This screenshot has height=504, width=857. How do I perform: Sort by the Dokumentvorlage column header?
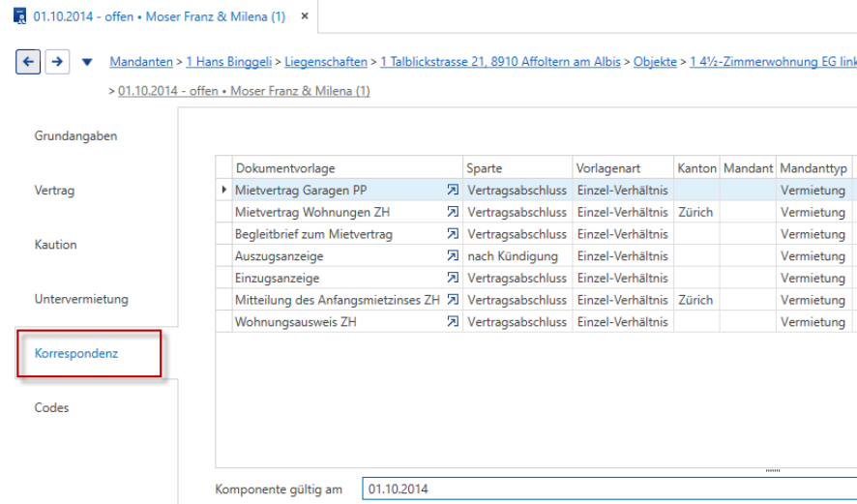coord(347,167)
